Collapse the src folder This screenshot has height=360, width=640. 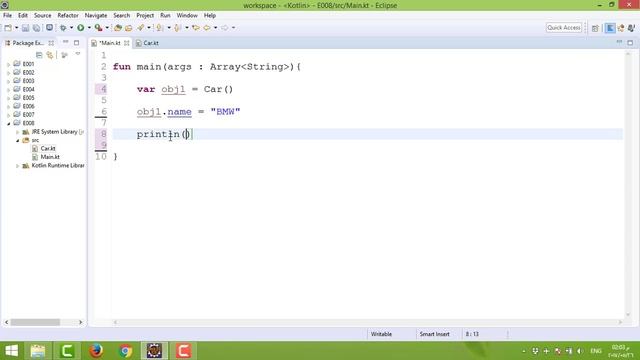pyautogui.click(x=18, y=140)
